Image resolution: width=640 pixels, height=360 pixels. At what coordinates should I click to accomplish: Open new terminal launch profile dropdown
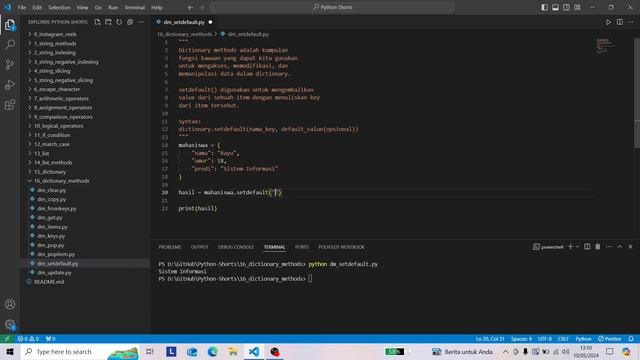[x=577, y=247]
